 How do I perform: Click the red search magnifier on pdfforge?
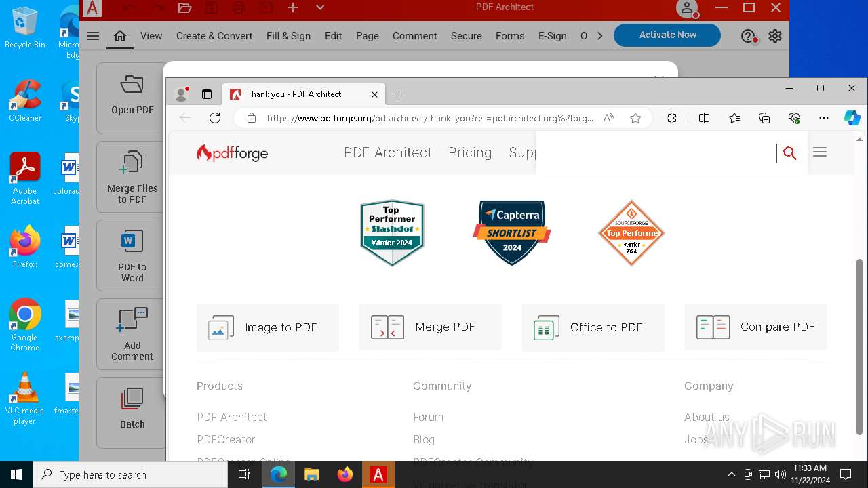[x=789, y=153]
